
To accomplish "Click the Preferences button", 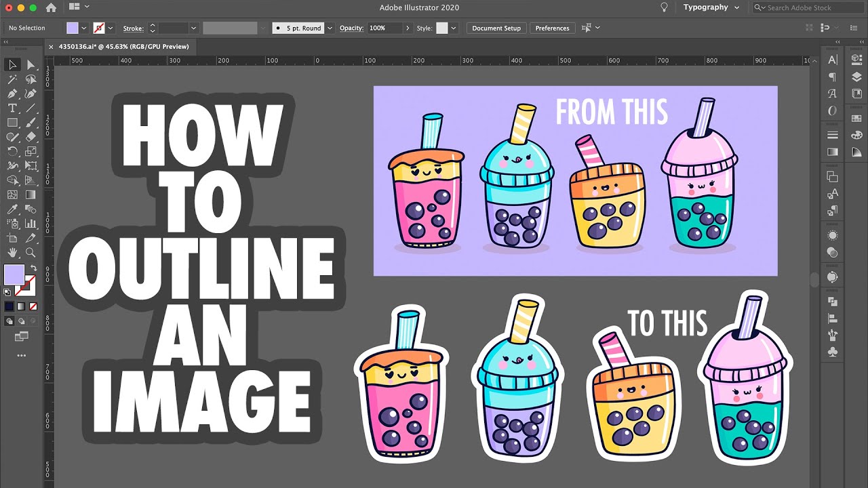I will [x=552, y=28].
